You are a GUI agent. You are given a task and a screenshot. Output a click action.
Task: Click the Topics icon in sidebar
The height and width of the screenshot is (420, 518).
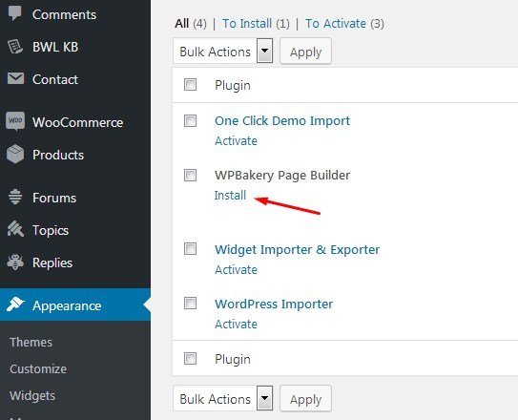15,229
